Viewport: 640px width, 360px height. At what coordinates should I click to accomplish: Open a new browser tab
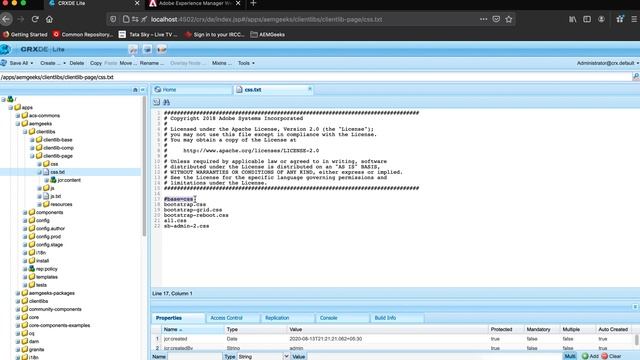pos(253,4)
